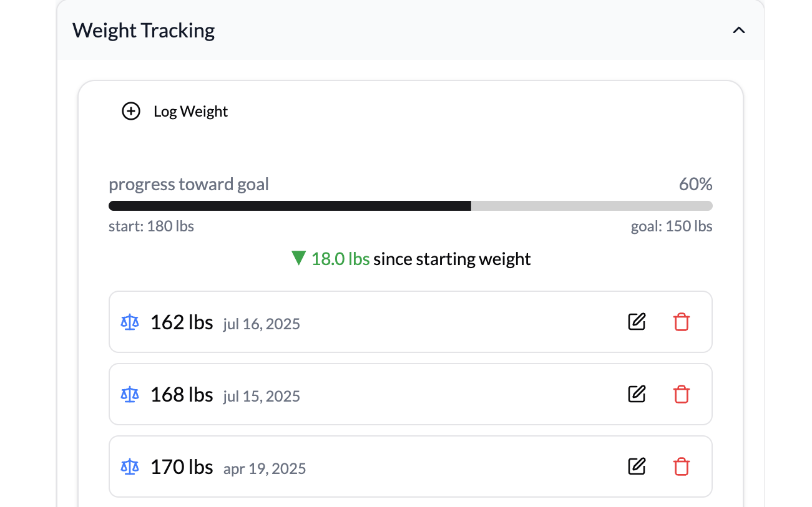The image size is (812, 507).
Task: Edit the 168 lbs entry from jul 15
Action: 637,394
